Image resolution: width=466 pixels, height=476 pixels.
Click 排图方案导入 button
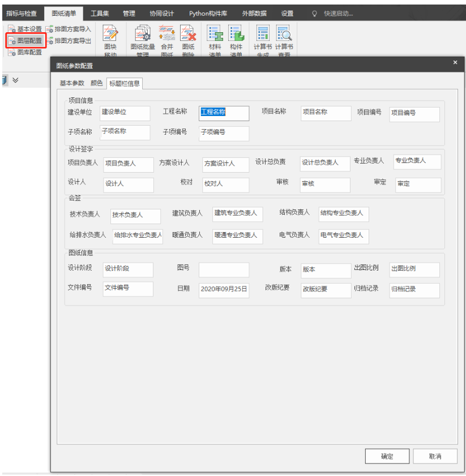click(69, 29)
